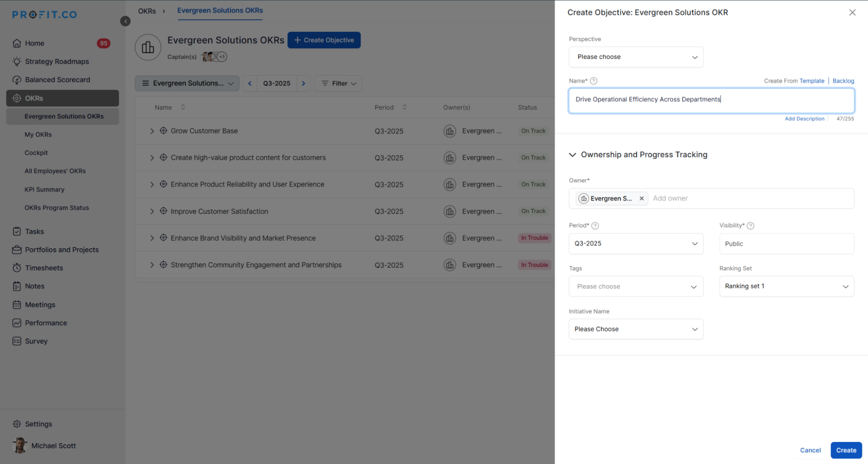Click the Strategy Roadmaps lightbulb icon
The image size is (868, 464).
pos(17,62)
